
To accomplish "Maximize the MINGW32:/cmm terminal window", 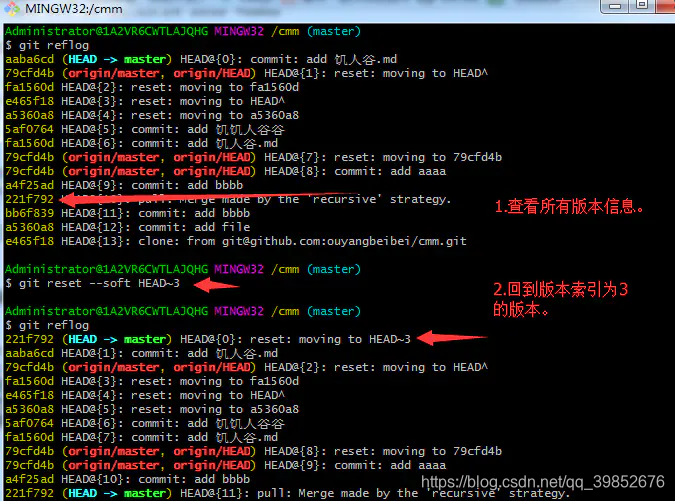I will tap(642, 6).
